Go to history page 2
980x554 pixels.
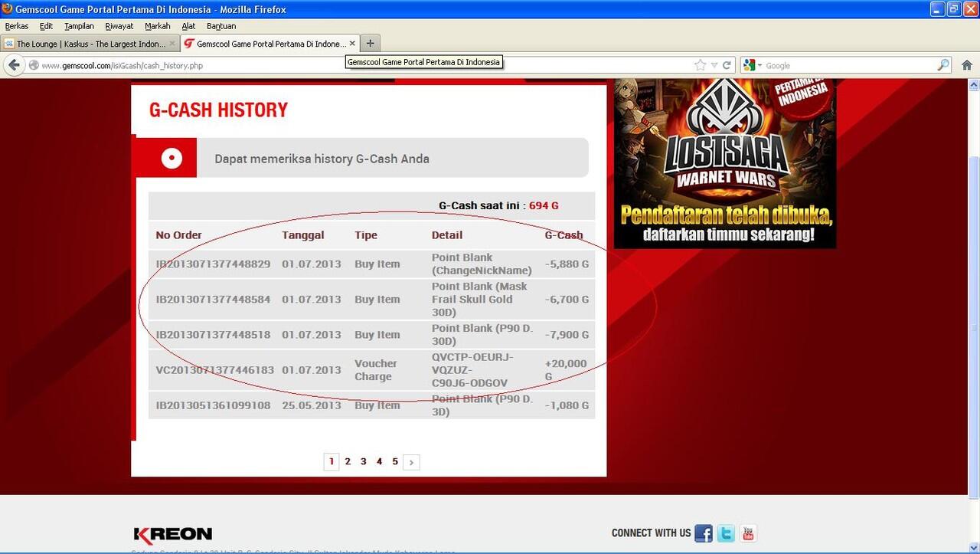pyautogui.click(x=348, y=461)
